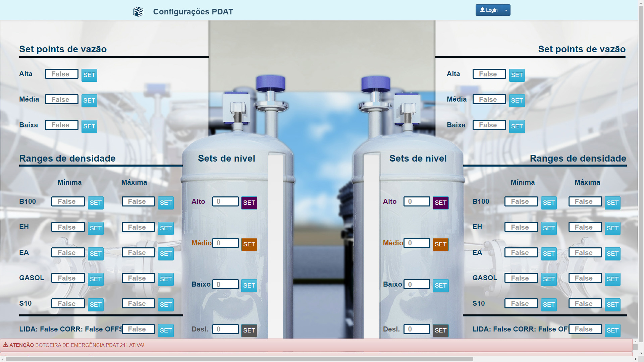Click the PDAT cube logo icon
This screenshot has height=362, width=644.
138,12
